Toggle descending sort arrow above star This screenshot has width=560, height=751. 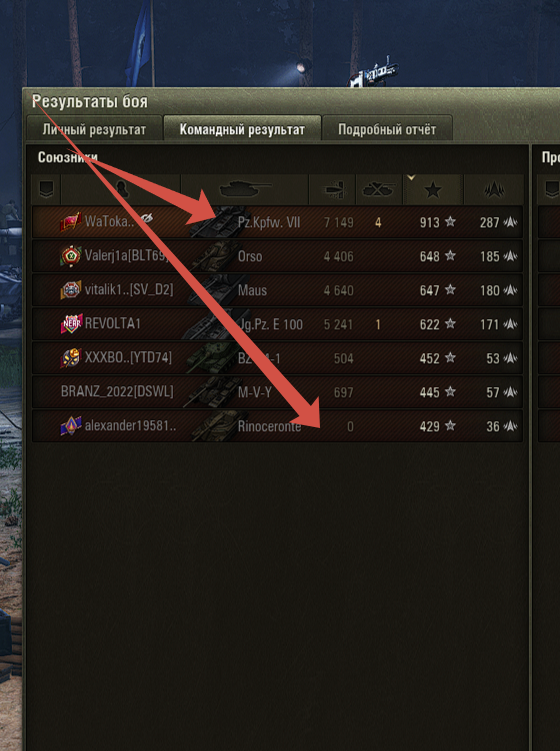(411, 178)
